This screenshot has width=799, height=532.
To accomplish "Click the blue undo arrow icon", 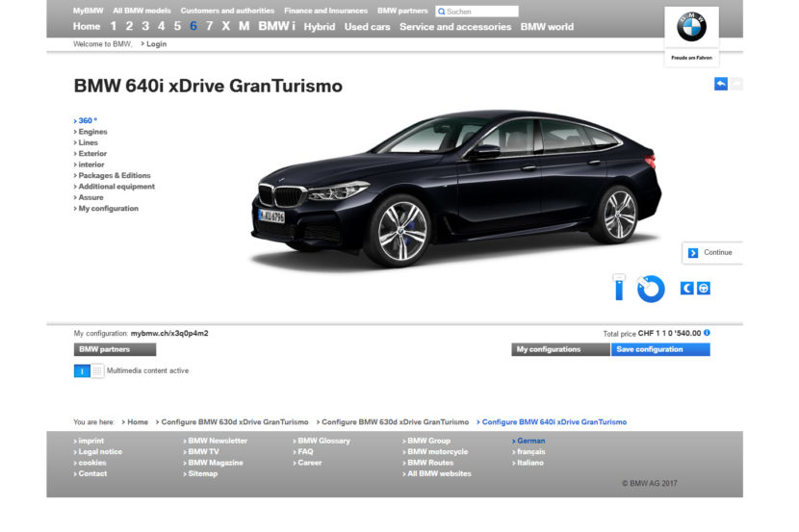I will coord(720,84).
